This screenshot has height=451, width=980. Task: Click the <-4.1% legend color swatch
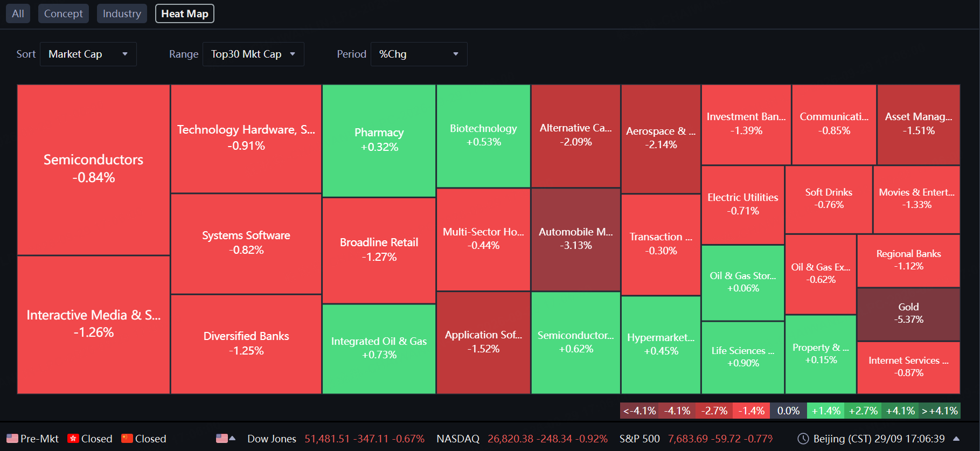pos(639,411)
